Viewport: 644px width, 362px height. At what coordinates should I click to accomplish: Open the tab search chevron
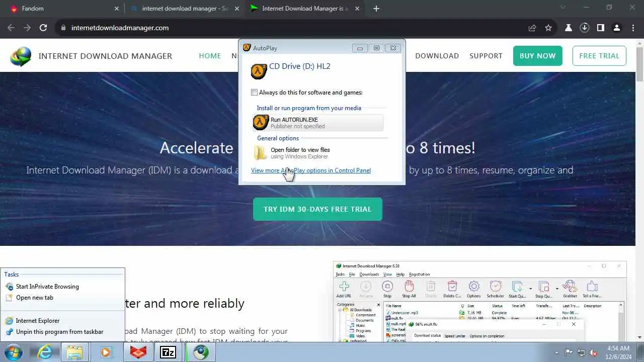pyautogui.click(x=563, y=8)
